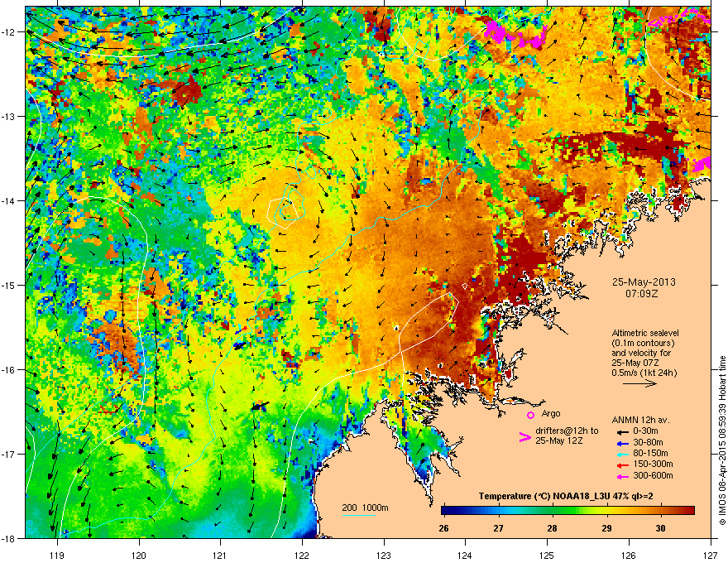The height and width of the screenshot is (563, 728).
Task: Click the longitude axis label '121'
Action: point(221,555)
